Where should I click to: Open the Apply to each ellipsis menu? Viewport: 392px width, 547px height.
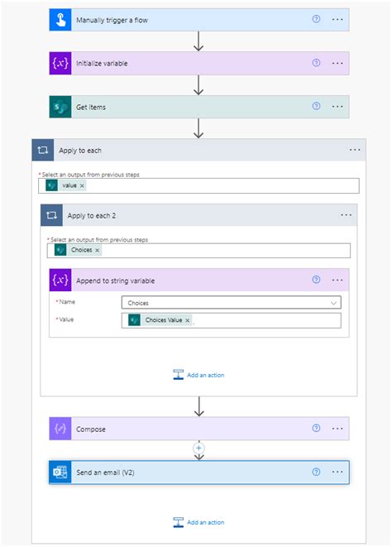click(x=355, y=150)
